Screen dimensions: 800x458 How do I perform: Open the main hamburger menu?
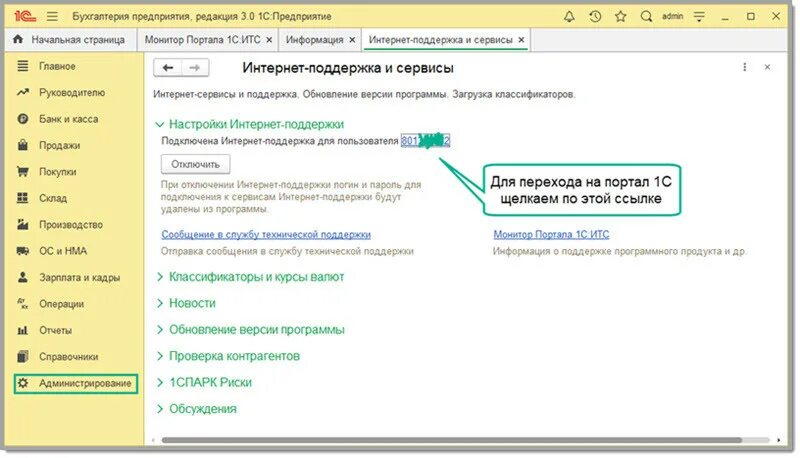pyautogui.click(x=52, y=16)
